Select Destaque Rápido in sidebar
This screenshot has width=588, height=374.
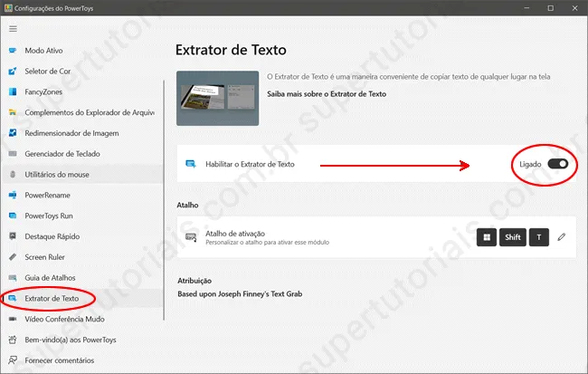click(x=52, y=236)
